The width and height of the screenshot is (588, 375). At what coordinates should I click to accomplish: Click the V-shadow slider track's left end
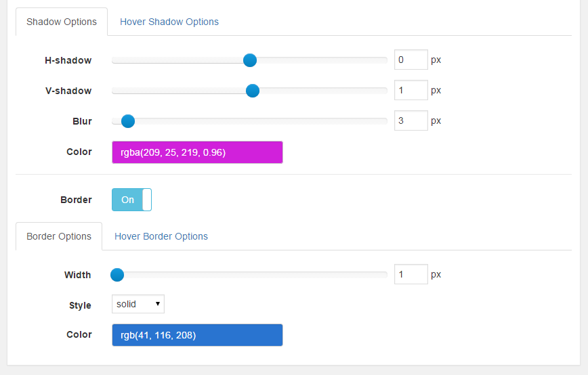(x=117, y=91)
